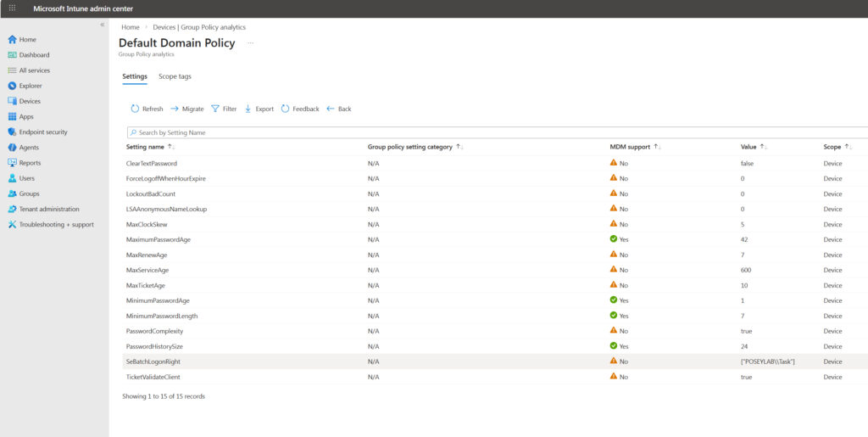Select the Settings tab
The image size is (868, 437).
[135, 76]
